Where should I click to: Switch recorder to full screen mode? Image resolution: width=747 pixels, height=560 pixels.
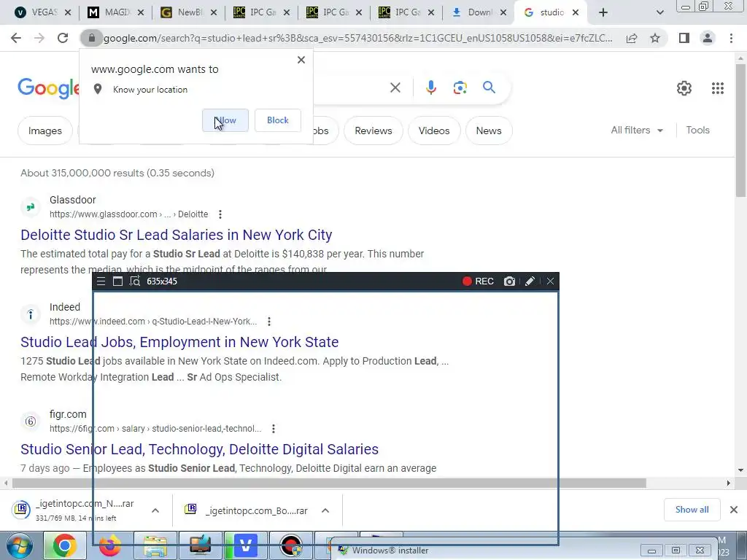coord(117,281)
